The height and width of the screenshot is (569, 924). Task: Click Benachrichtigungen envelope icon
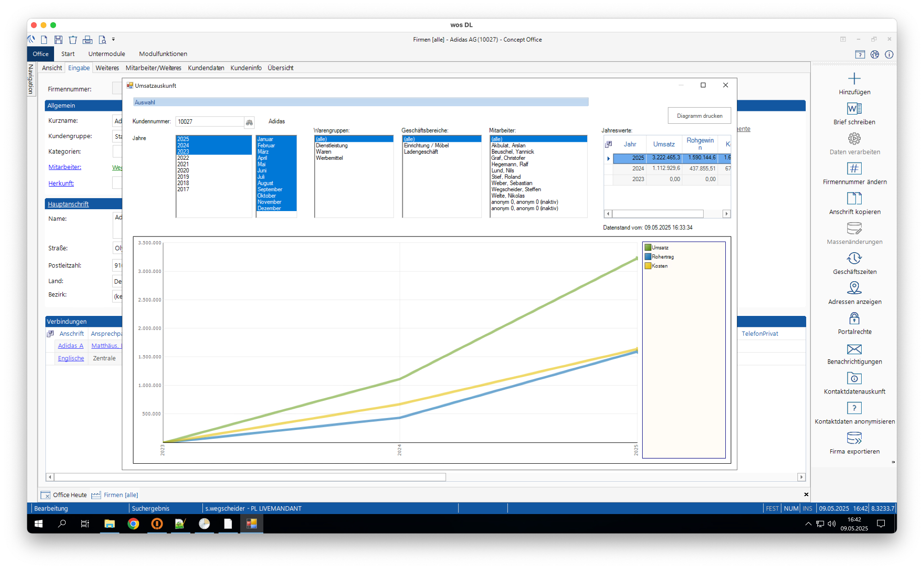coord(854,349)
